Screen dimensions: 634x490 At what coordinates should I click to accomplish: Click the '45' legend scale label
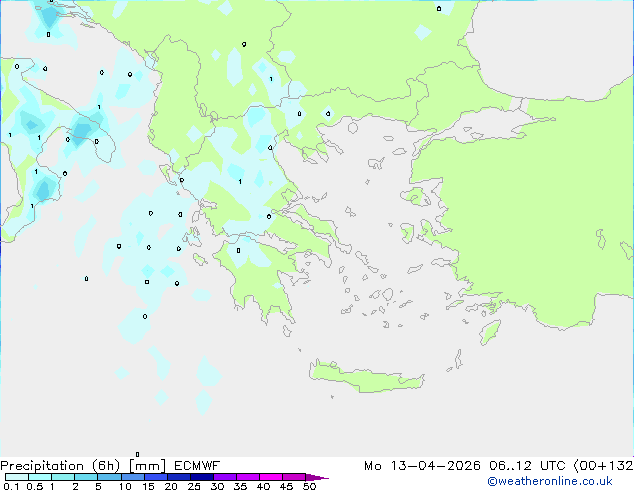(x=286, y=486)
